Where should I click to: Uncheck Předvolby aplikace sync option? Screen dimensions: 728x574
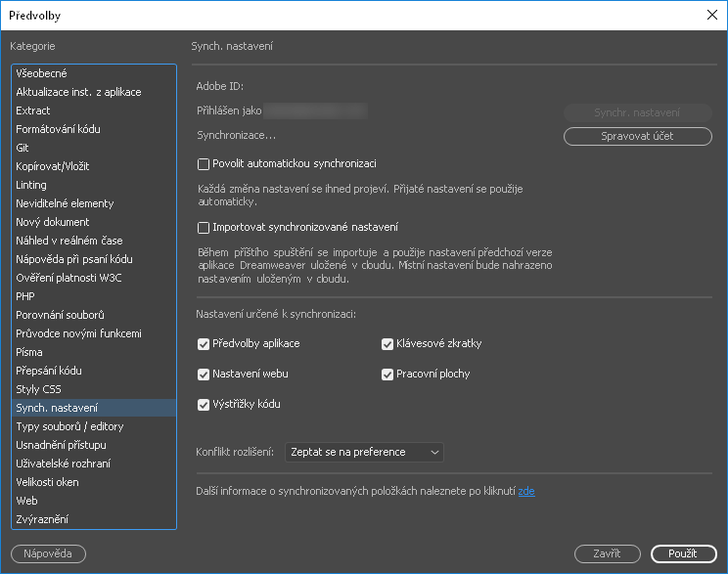(x=204, y=344)
